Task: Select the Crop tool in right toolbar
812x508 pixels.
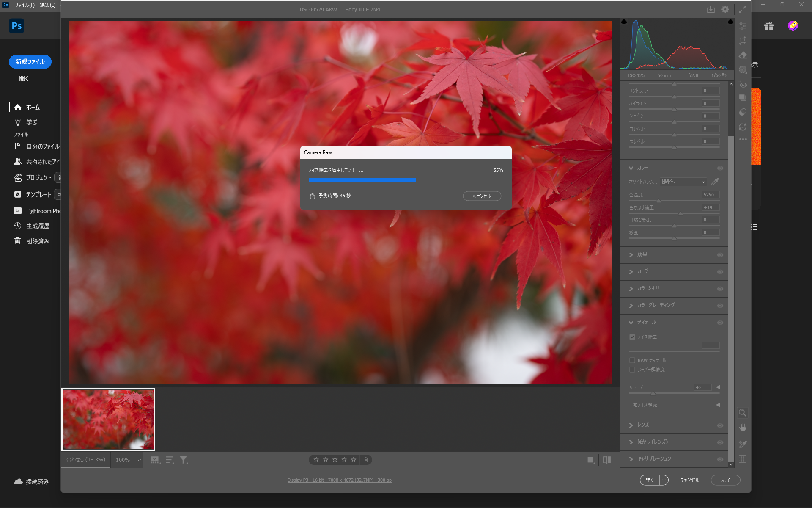Action: (x=743, y=41)
